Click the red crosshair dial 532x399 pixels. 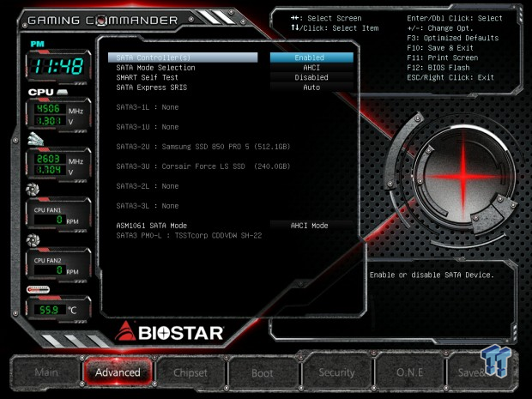point(463,176)
